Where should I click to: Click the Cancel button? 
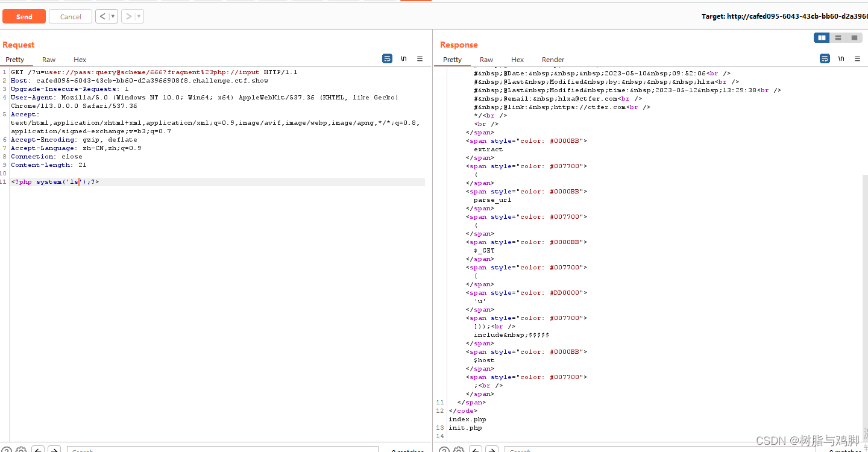tap(71, 17)
